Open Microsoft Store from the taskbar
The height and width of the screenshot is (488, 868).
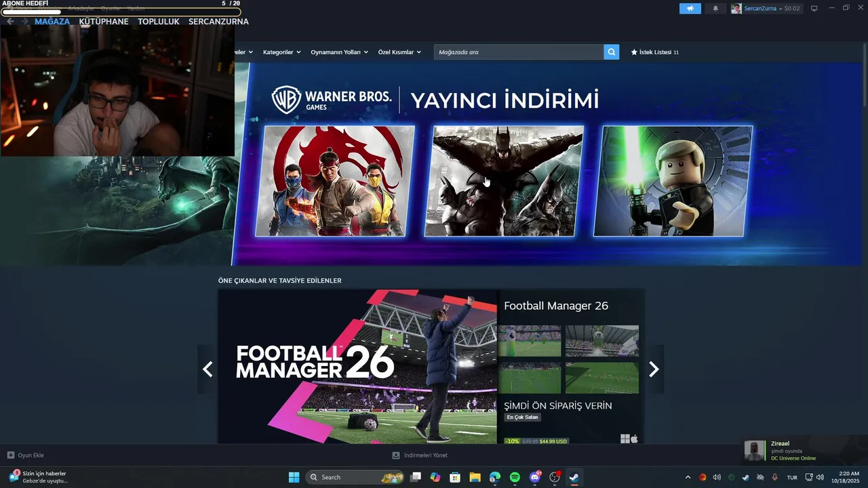455,477
